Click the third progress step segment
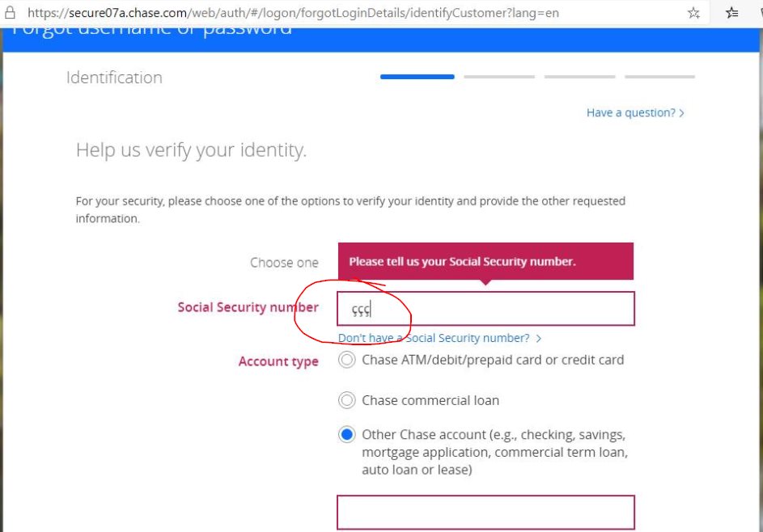This screenshot has width=763, height=532. point(579,76)
